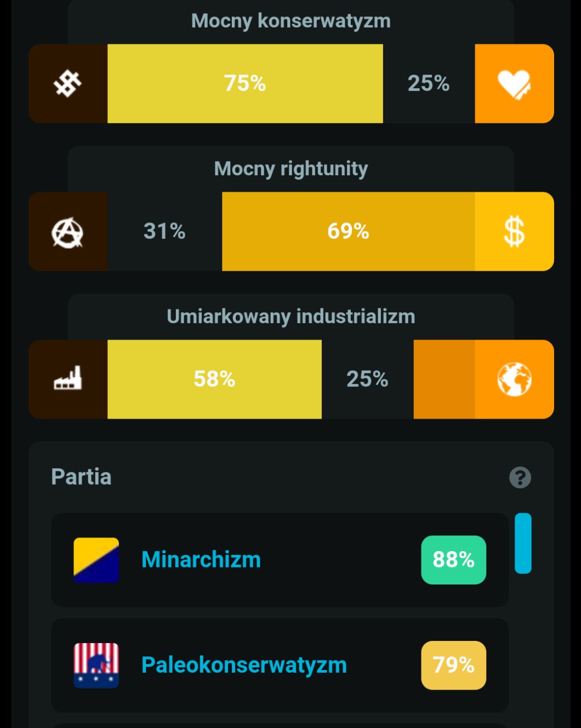Select the Mocny konserwatyzm heading
This screenshot has height=728, width=581.
click(290, 21)
